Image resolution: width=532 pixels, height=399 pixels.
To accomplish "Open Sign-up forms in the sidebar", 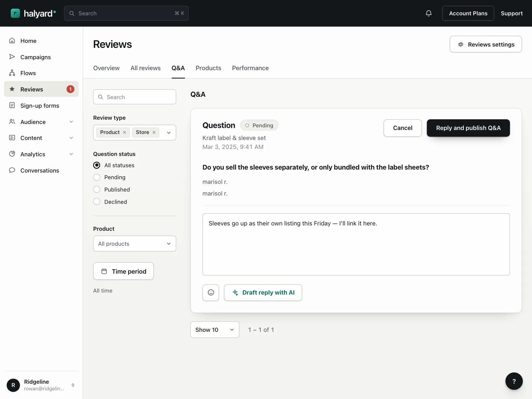I will (x=41, y=105).
